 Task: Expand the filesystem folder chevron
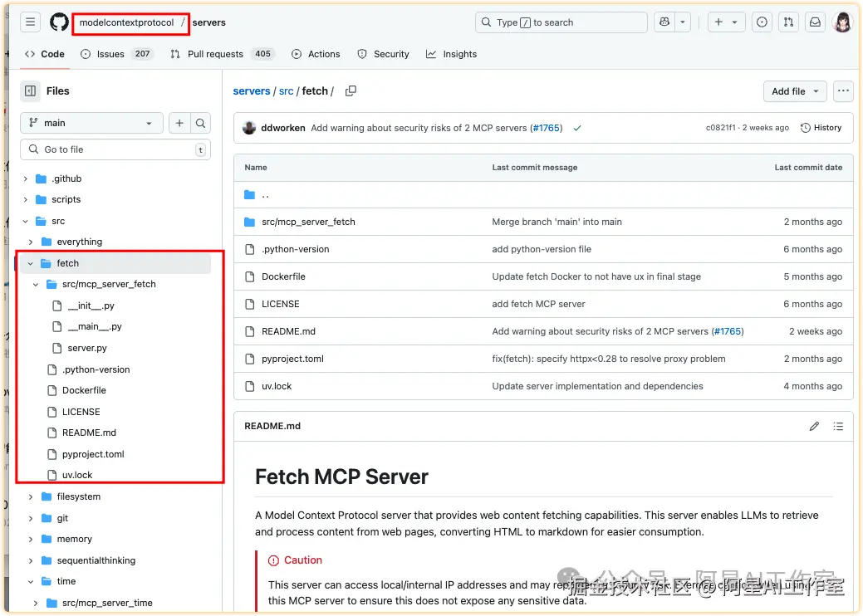click(31, 496)
